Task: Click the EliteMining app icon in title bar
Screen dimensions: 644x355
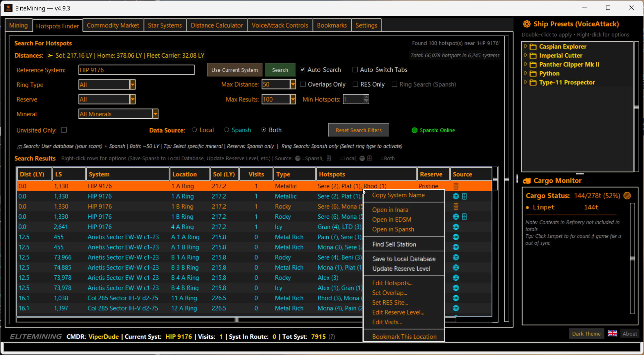Action: tap(8, 8)
